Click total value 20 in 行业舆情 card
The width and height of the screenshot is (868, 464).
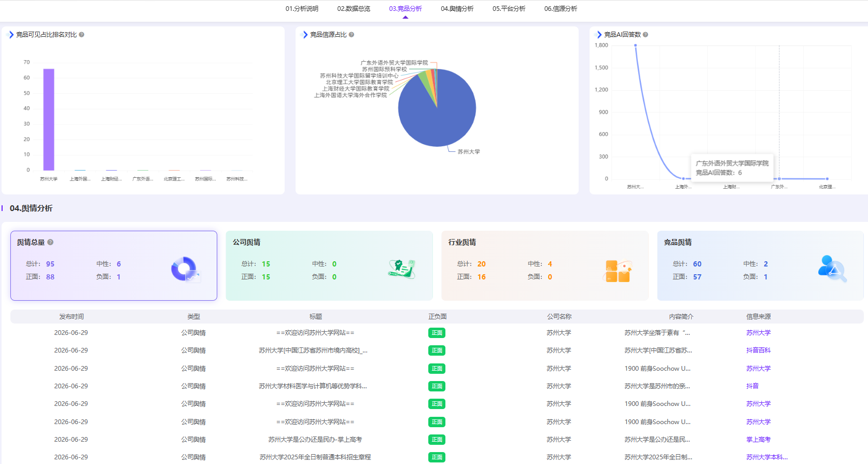coord(482,264)
